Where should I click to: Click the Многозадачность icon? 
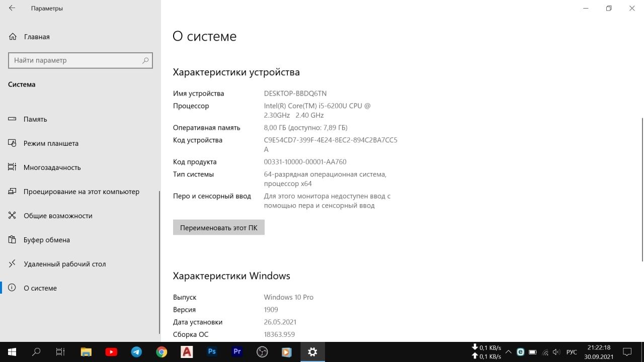(13, 167)
